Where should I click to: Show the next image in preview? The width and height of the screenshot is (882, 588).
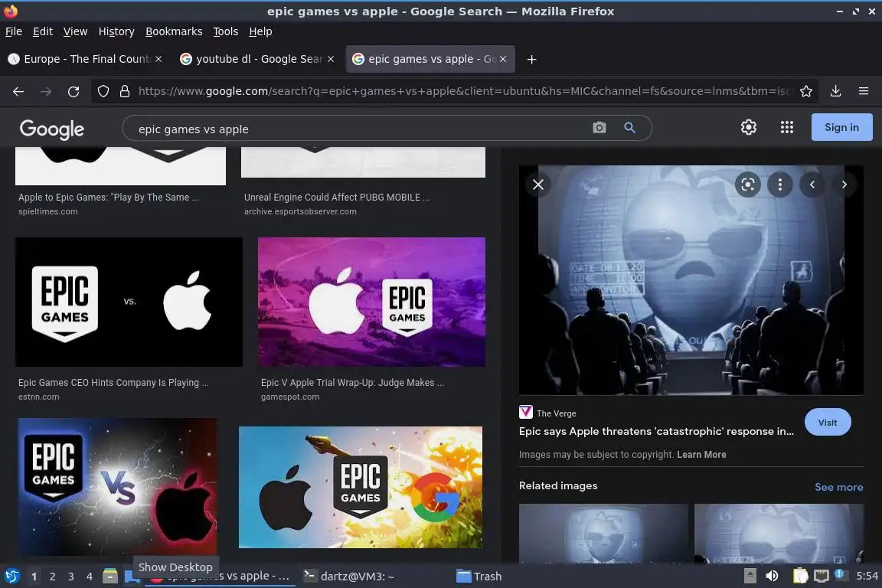(844, 185)
